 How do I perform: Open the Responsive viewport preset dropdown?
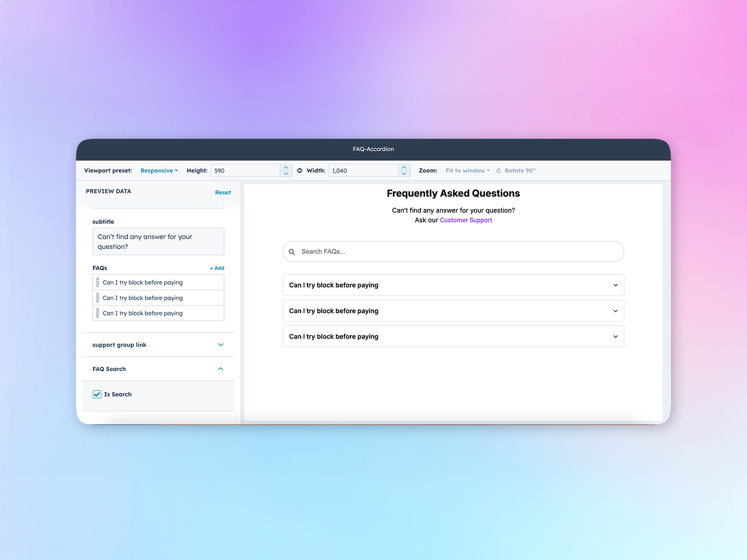tap(159, 170)
